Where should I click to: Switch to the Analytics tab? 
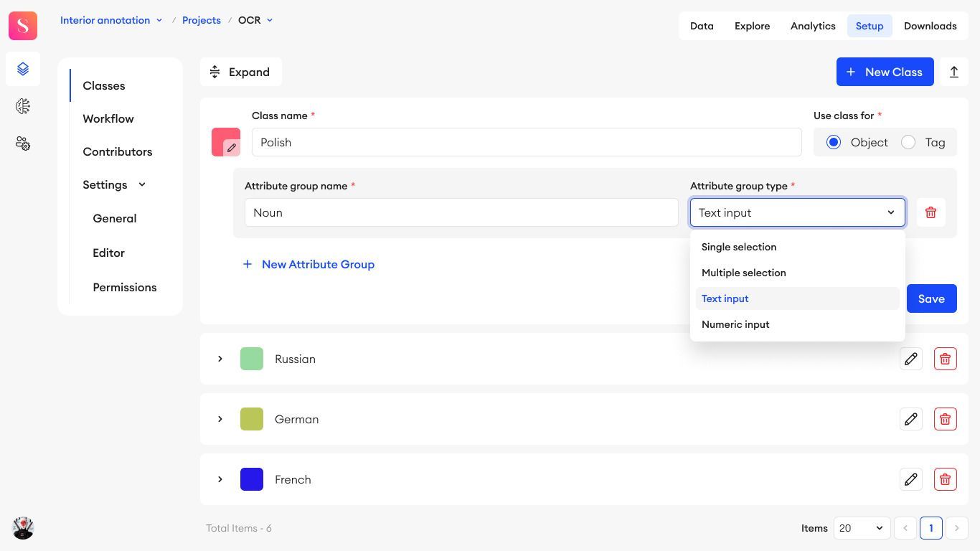tap(813, 26)
